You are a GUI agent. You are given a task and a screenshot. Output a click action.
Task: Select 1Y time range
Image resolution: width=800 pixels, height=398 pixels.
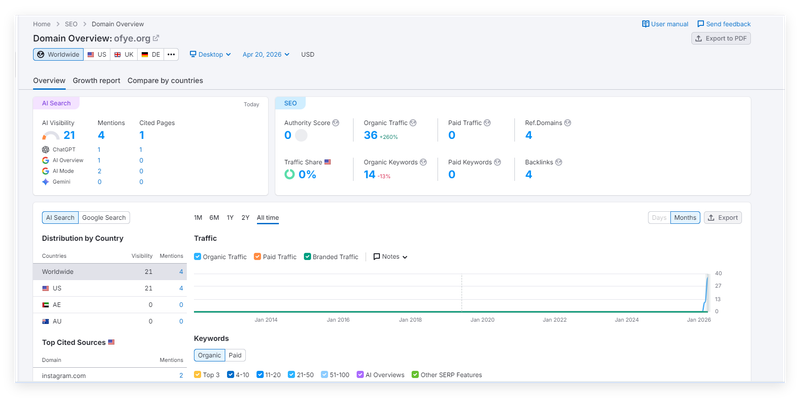(x=230, y=218)
